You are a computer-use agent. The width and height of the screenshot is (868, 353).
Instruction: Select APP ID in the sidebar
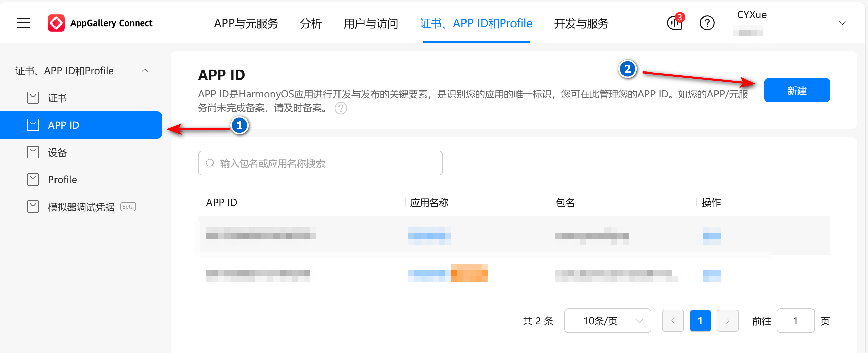point(81,125)
